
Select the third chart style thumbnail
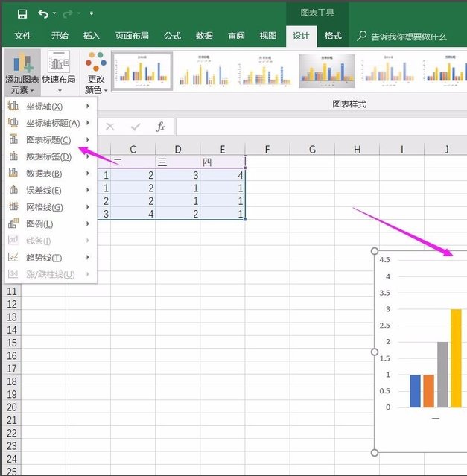coord(265,71)
